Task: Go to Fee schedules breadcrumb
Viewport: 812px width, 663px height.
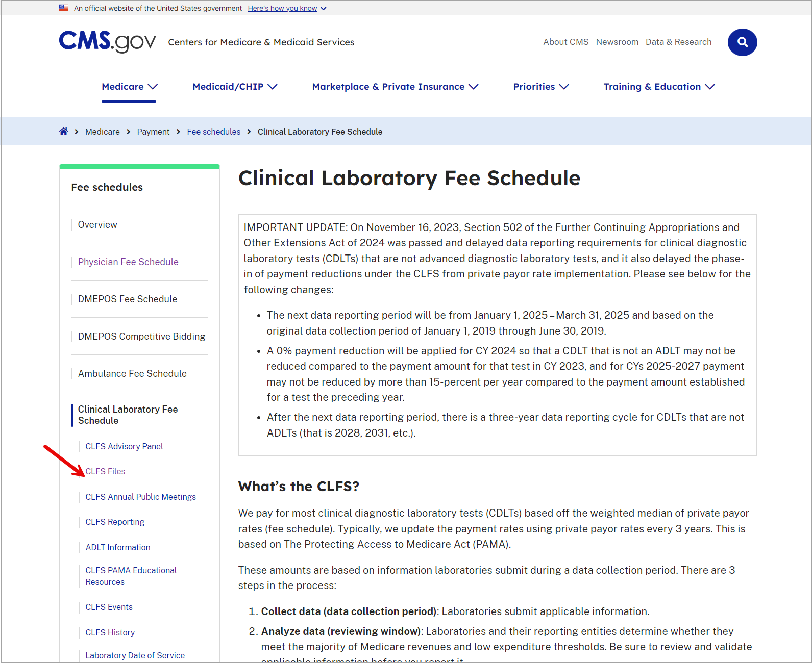Action: point(214,132)
